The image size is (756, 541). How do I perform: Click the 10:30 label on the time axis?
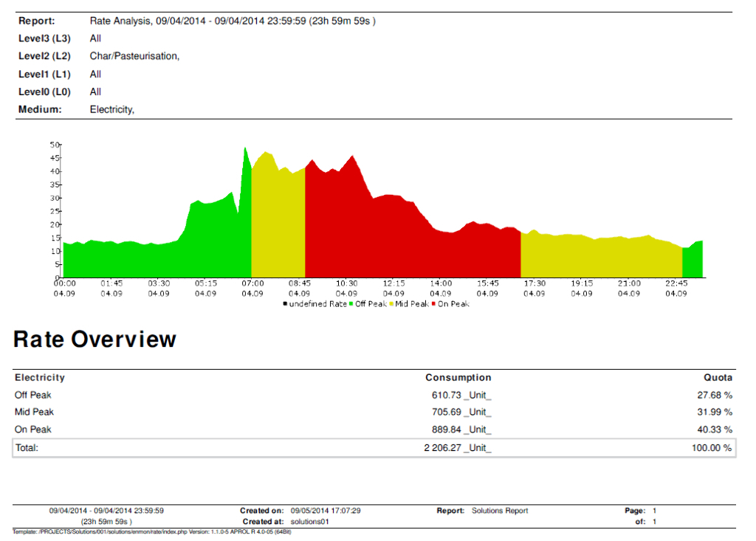[x=347, y=283]
